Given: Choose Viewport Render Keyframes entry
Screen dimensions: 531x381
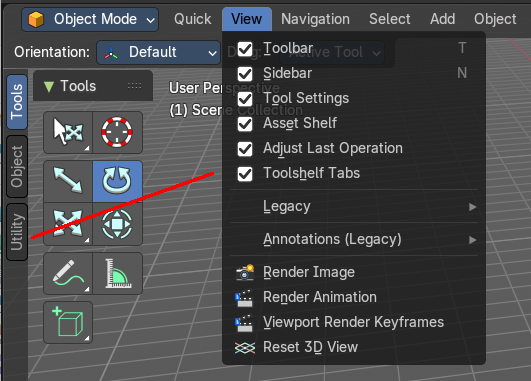Looking at the screenshot, I should 354,322.
